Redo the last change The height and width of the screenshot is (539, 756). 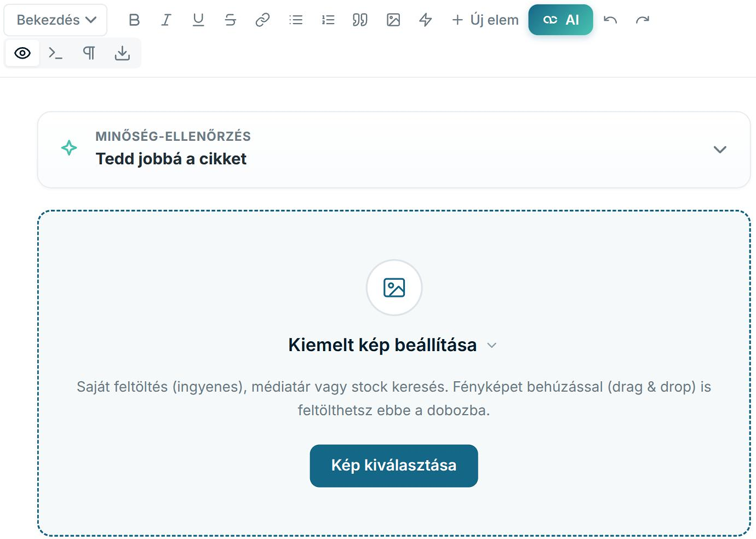click(x=643, y=20)
